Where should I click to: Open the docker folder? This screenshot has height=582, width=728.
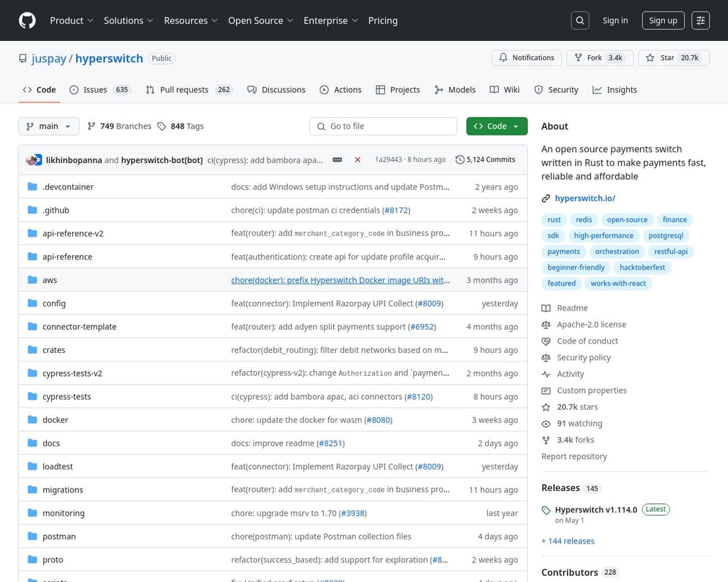coord(55,420)
